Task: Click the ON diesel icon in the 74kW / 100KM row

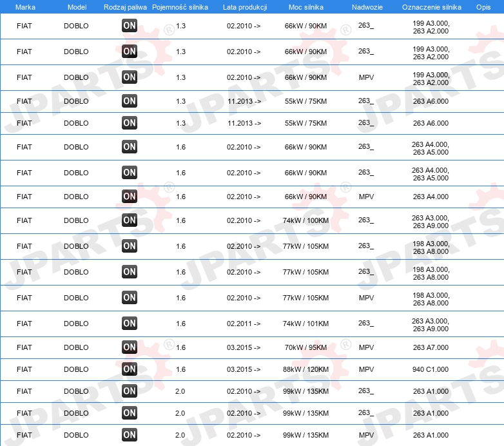Action: tap(130, 220)
